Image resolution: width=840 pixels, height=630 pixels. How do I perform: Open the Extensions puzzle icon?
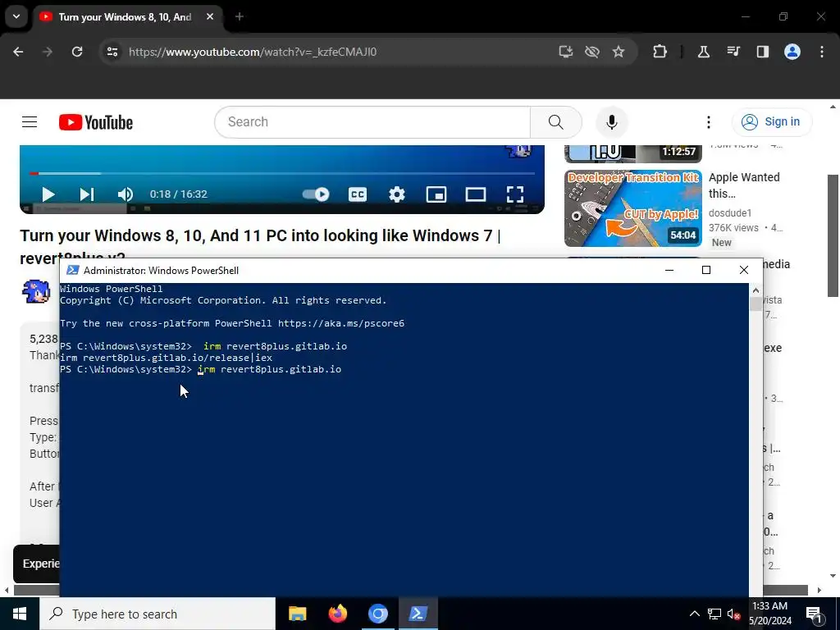coord(660,52)
